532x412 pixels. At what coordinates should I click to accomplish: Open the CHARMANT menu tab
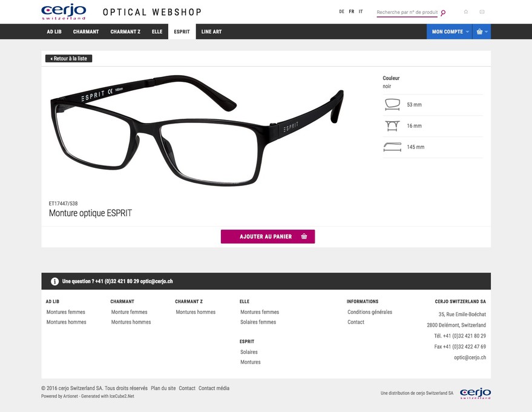pos(86,32)
